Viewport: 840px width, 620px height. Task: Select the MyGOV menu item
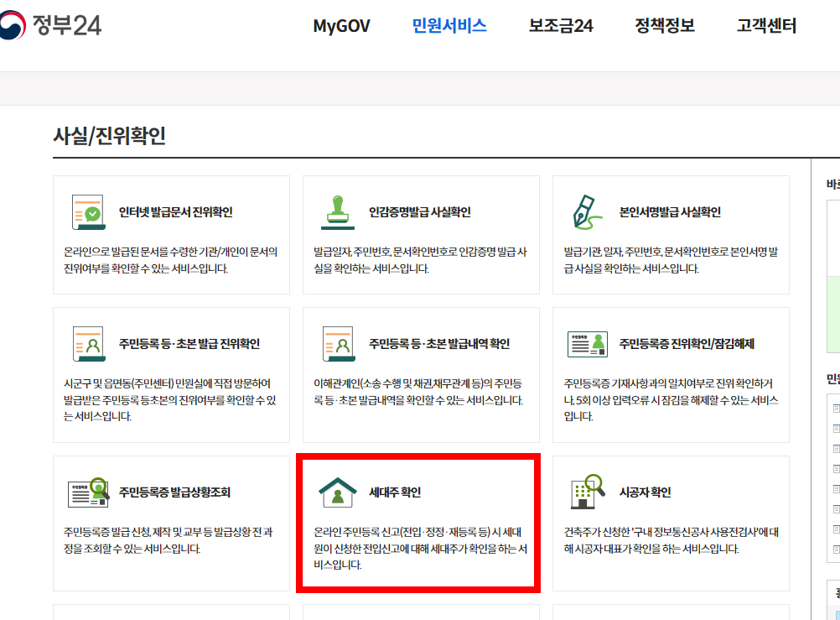pyautogui.click(x=340, y=26)
